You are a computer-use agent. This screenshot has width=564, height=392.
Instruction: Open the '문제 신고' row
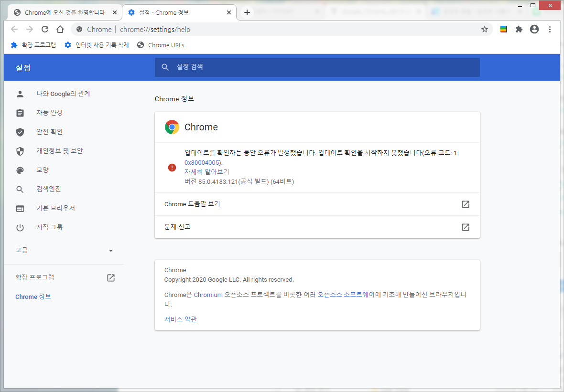(317, 227)
